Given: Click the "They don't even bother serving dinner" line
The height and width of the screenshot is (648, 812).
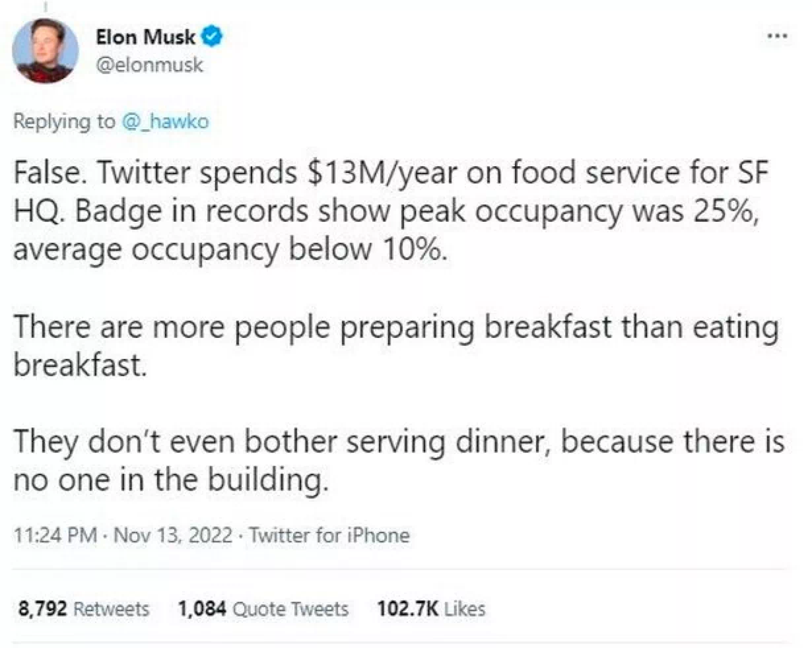Looking at the screenshot, I should 283,441.
